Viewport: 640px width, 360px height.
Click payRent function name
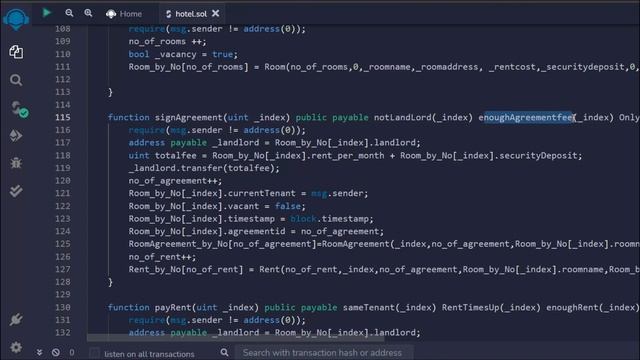pos(173,307)
